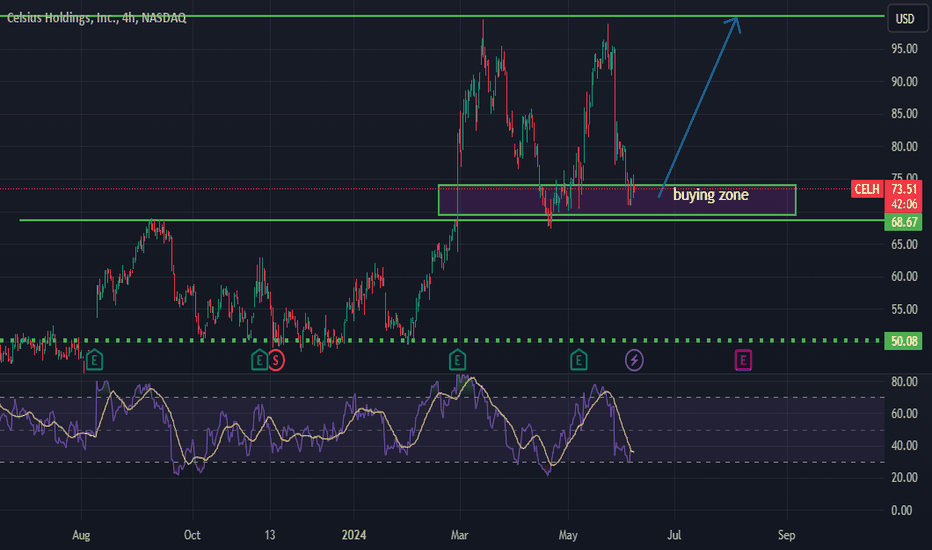Click the earnings E marker beside the S marker
This screenshot has height=550, width=932.
tap(259, 360)
